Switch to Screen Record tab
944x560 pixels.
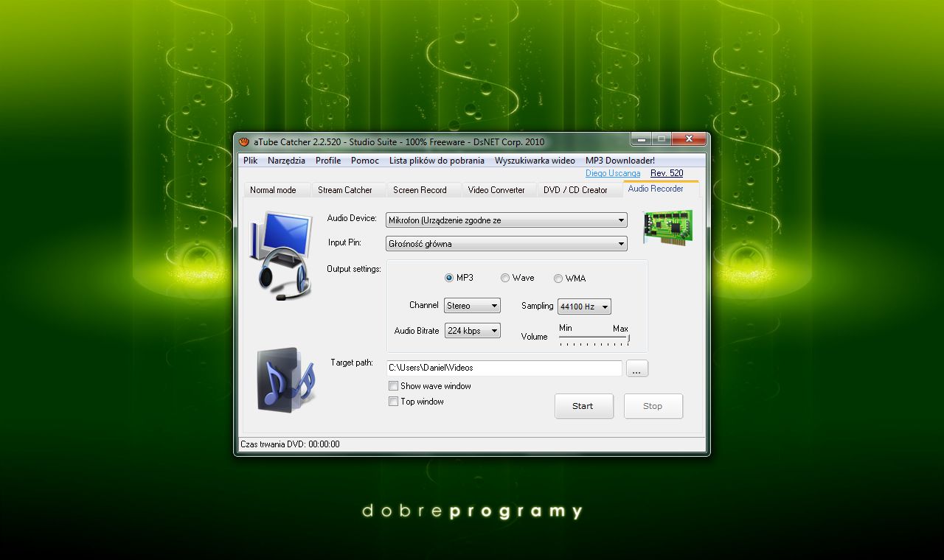423,190
